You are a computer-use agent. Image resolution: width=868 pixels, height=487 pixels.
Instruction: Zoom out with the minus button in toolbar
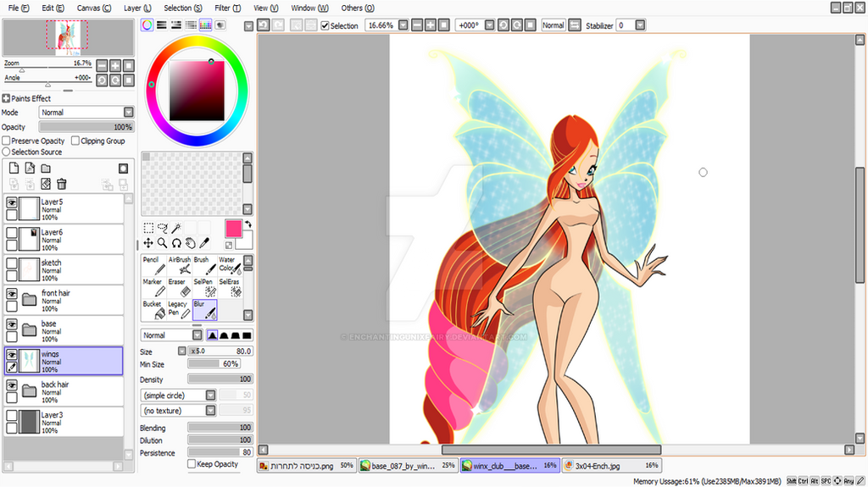[417, 25]
